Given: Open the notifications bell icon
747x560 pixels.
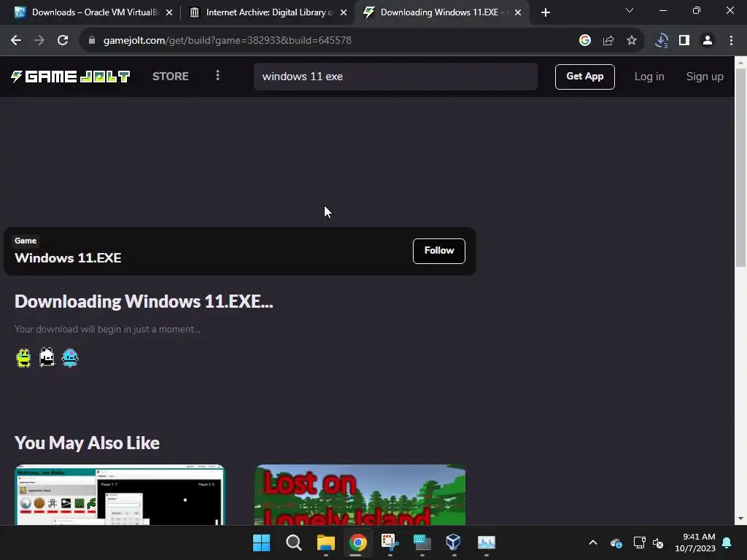Looking at the screenshot, I should 727,542.
